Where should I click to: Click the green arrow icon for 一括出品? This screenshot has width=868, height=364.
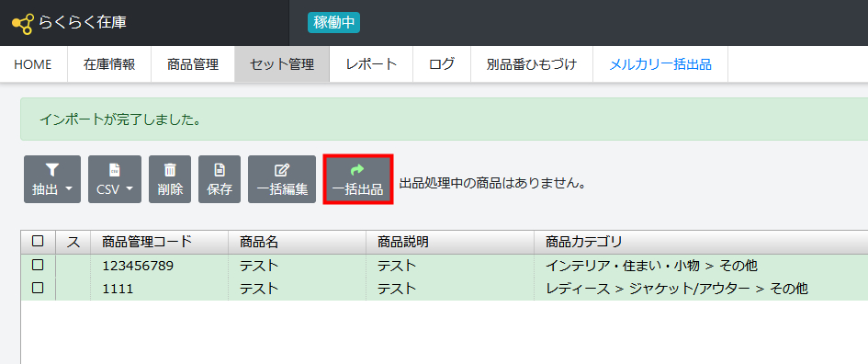pyautogui.click(x=357, y=169)
